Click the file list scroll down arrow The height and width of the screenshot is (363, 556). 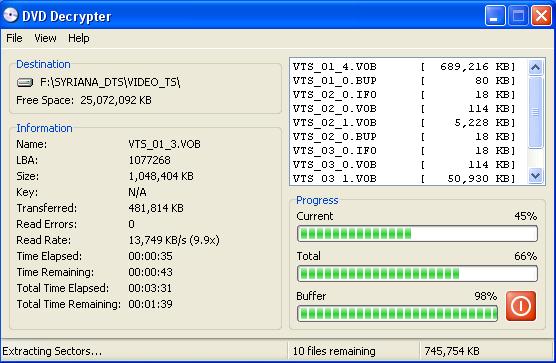(x=535, y=175)
